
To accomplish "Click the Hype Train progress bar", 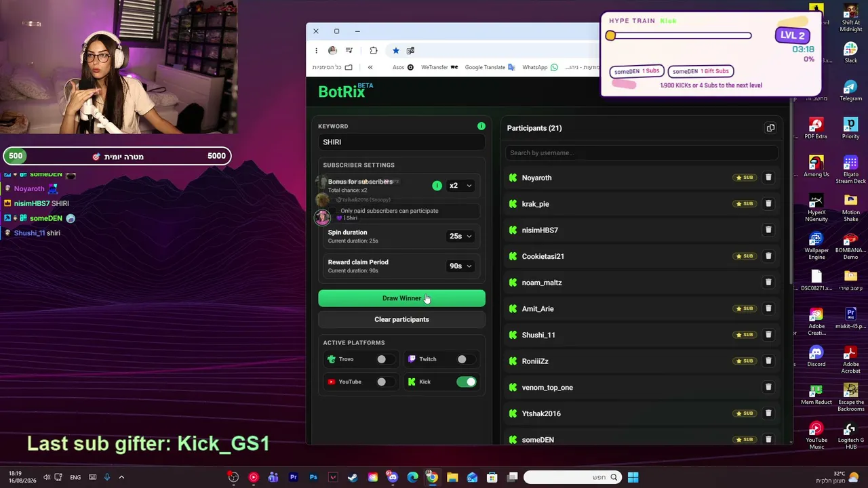I will pyautogui.click(x=679, y=36).
